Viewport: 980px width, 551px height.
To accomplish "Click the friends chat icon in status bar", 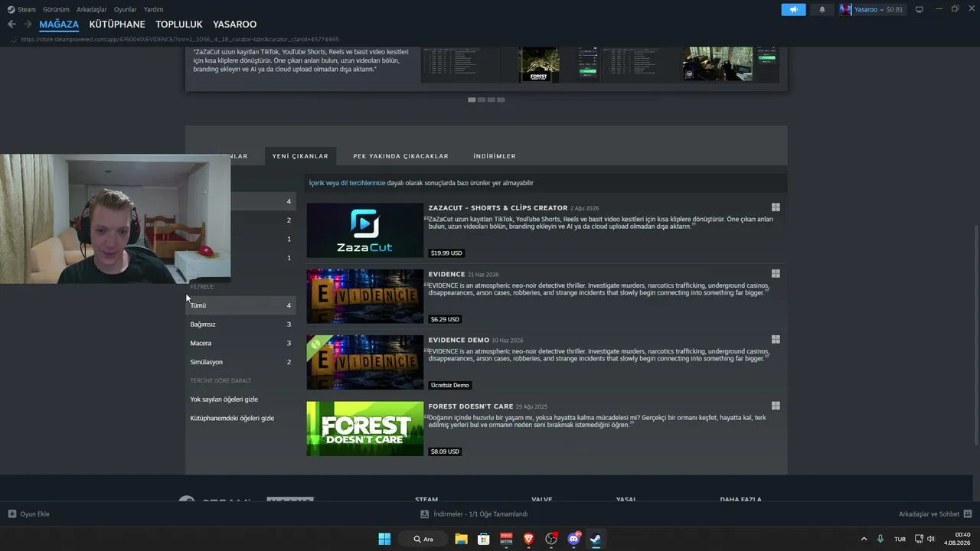I will [x=968, y=514].
